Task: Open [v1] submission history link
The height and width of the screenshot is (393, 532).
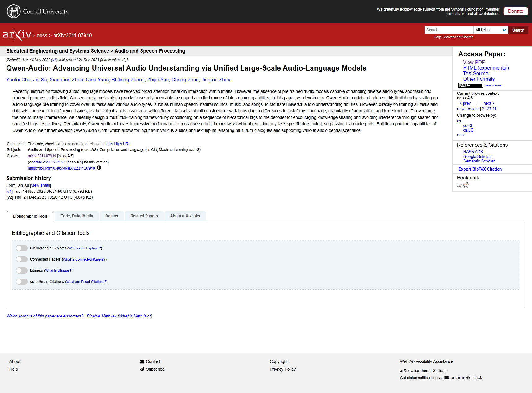Action: pyautogui.click(x=9, y=192)
